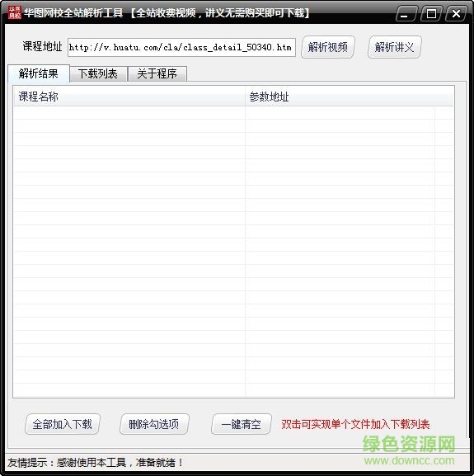The height and width of the screenshot is (476, 474).
Task: Click the 课程地址 URL input field
Action: click(x=181, y=47)
